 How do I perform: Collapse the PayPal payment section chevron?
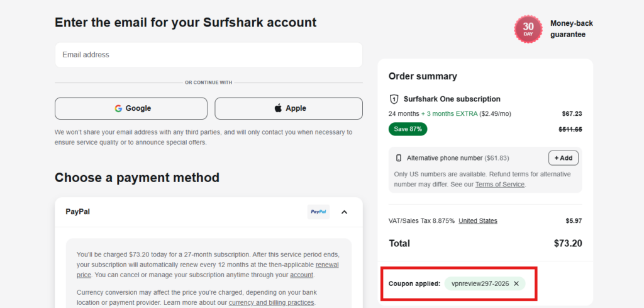[x=344, y=212]
